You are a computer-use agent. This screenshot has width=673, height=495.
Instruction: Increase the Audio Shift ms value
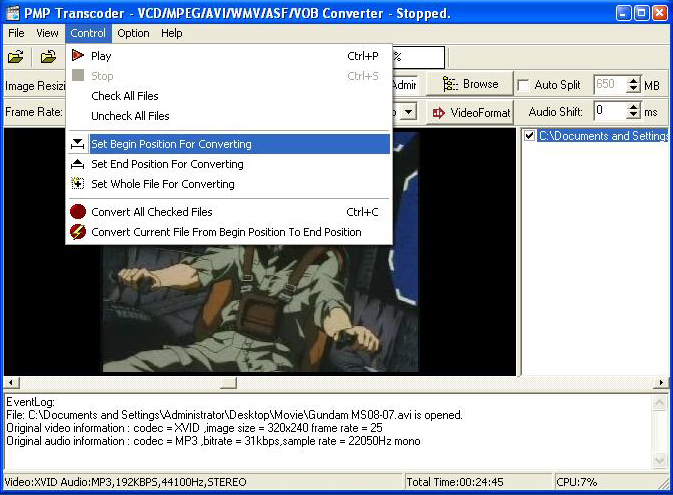click(x=633, y=107)
